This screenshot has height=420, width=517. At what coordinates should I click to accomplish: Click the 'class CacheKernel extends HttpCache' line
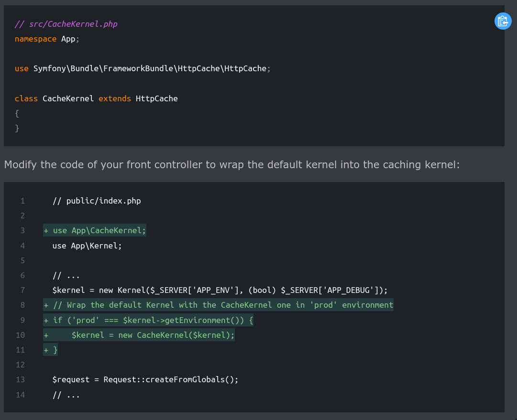click(x=96, y=98)
